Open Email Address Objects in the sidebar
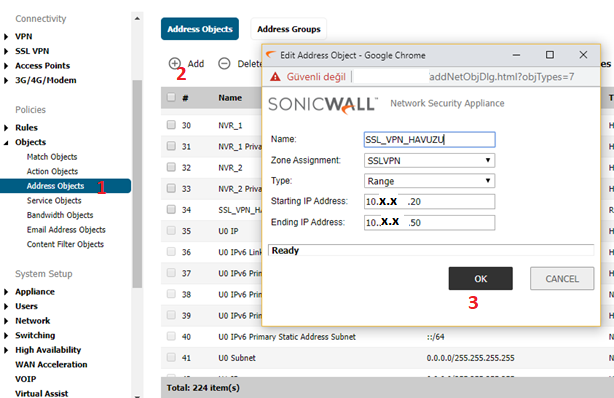Screen dimensions: 614x398 [x=66, y=230]
